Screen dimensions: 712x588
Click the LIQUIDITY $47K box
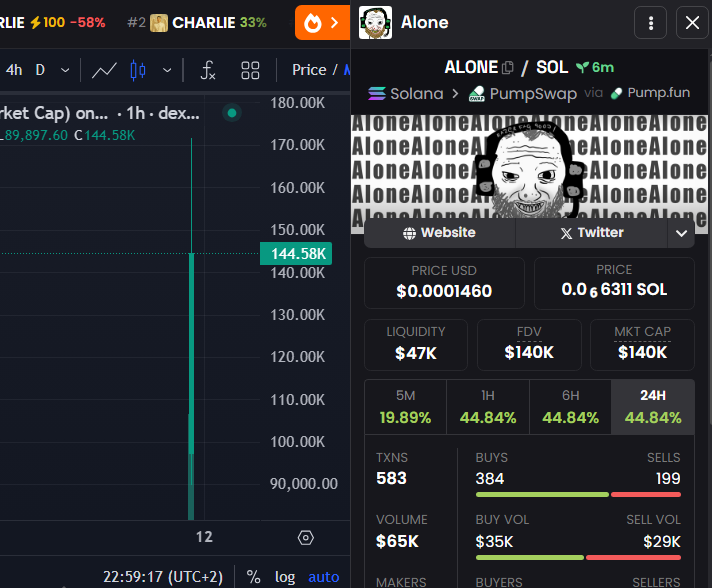click(415, 345)
